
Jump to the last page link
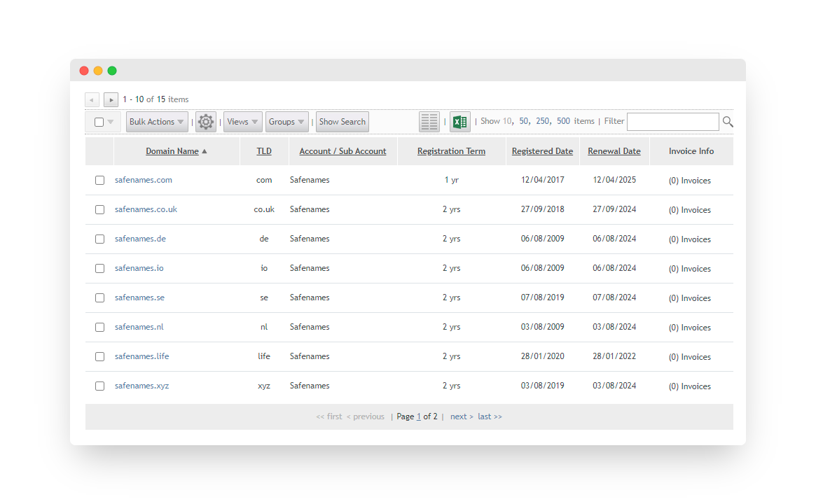[x=490, y=416]
